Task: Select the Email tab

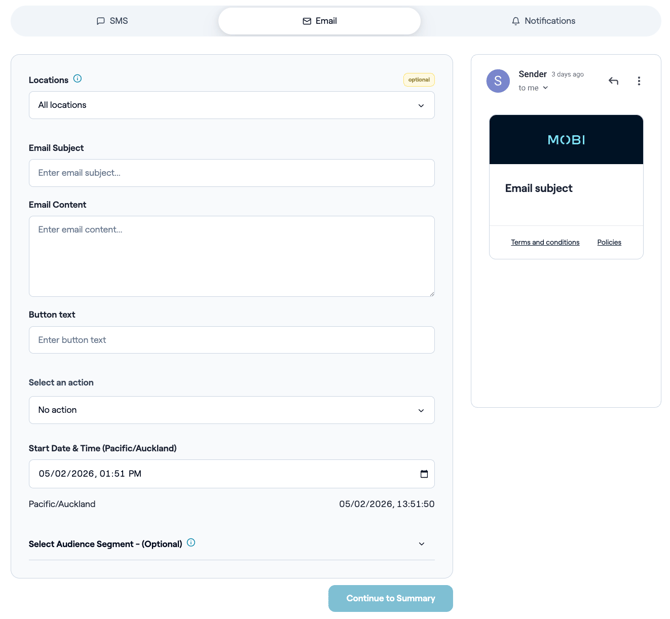Action: pos(319,21)
